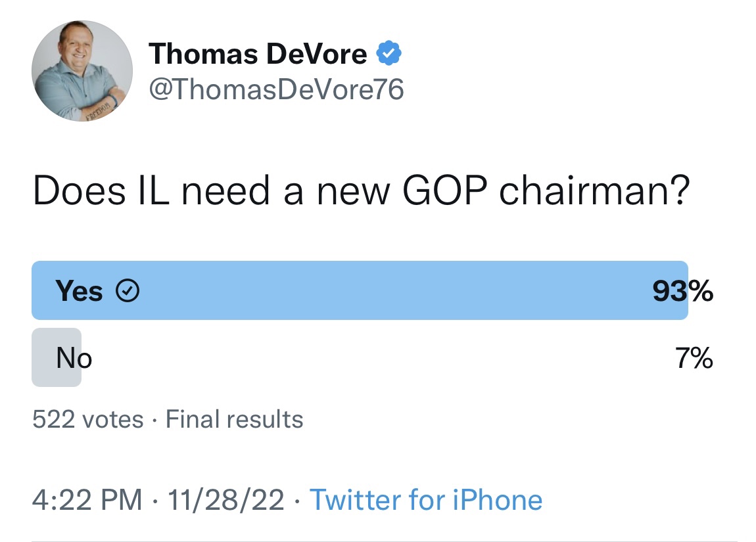Click the word iPhone in source link
This screenshot has height=542, width=756.
[x=497, y=499]
